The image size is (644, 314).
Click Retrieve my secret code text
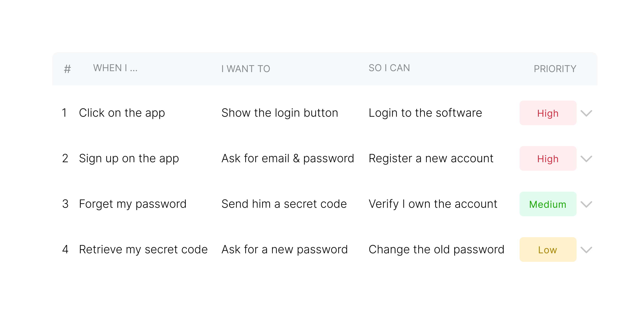[x=143, y=249]
